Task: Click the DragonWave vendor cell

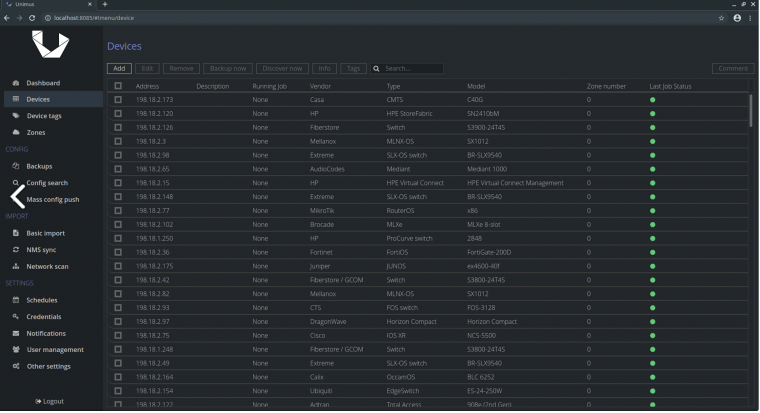Action: click(x=328, y=322)
